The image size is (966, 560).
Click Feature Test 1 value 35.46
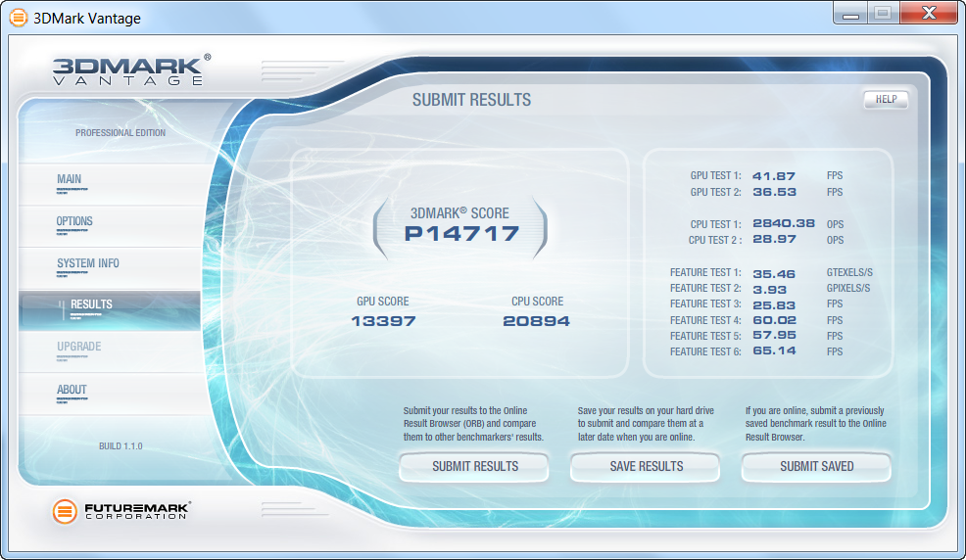coord(774,274)
